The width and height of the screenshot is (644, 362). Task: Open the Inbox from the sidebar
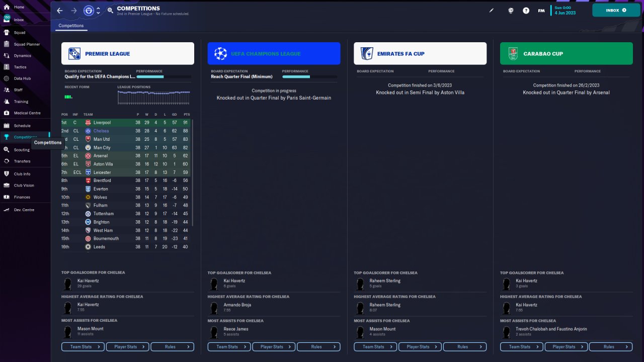19,20
